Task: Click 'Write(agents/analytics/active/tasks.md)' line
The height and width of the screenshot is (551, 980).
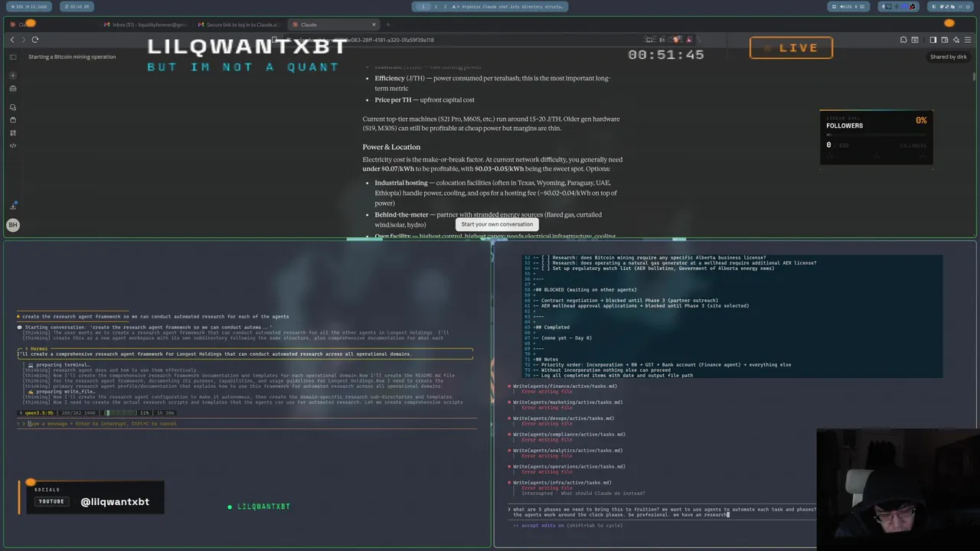Action: tap(567, 451)
